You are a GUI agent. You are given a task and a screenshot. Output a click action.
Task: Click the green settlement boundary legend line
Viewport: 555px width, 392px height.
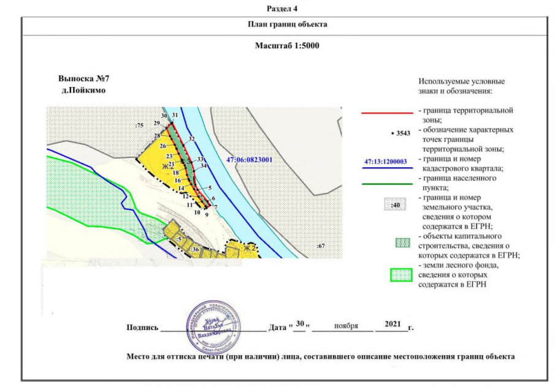coord(386,183)
